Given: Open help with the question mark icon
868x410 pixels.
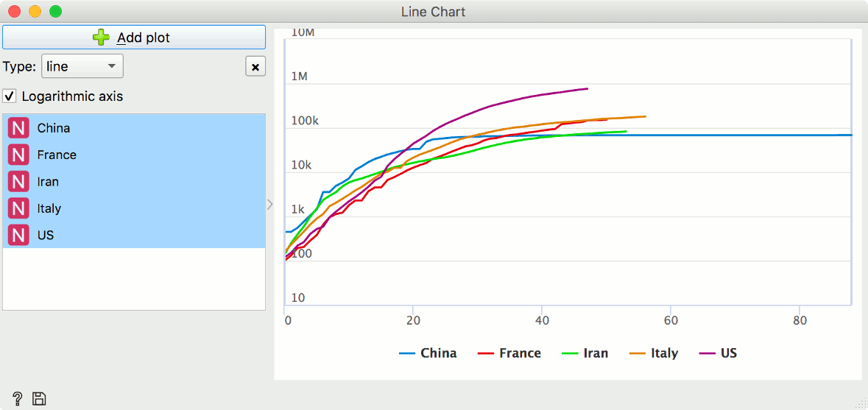Looking at the screenshot, I should tap(18, 398).
